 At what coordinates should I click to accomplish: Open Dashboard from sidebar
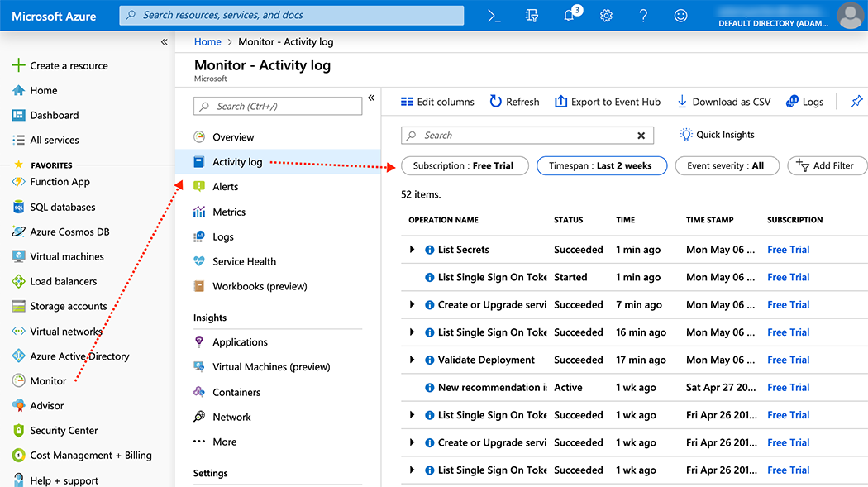(45, 115)
